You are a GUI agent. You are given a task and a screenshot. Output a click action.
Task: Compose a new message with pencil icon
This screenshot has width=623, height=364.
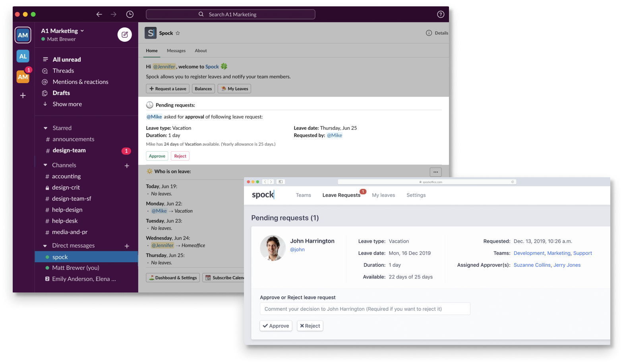coord(125,35)
